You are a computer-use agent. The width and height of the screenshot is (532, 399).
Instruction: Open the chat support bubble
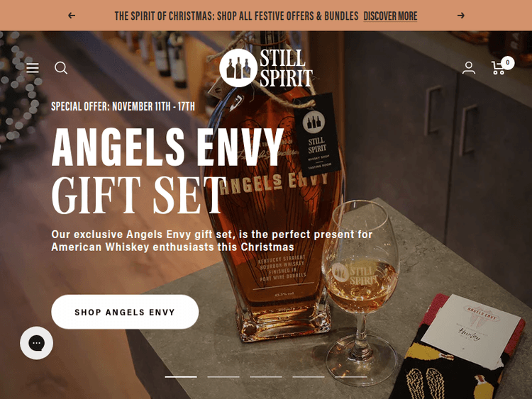tap(37, 343)
